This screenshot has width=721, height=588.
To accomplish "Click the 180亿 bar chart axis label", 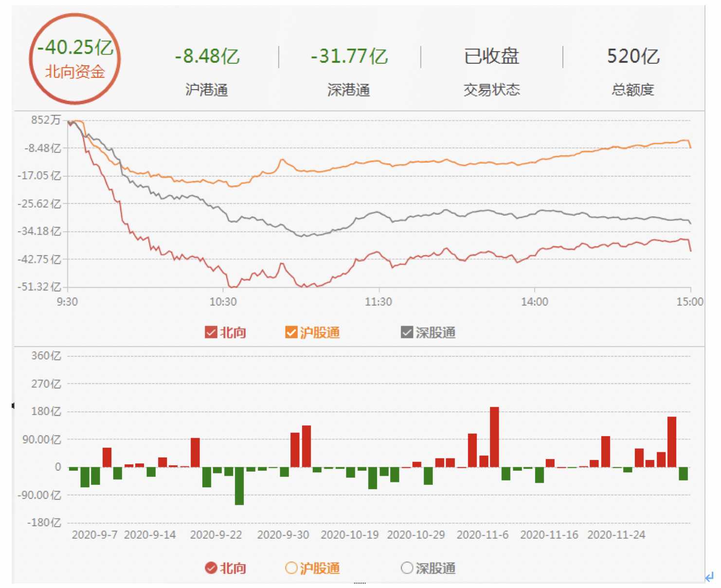I will [x=47, y=412].
